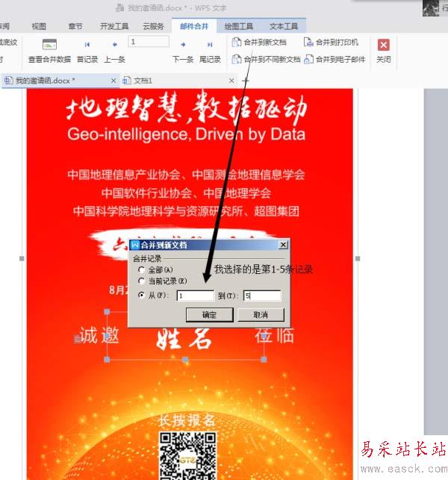Click the 长按报名 text above the QR code
The image size is (448, 480).
point(187,420)
